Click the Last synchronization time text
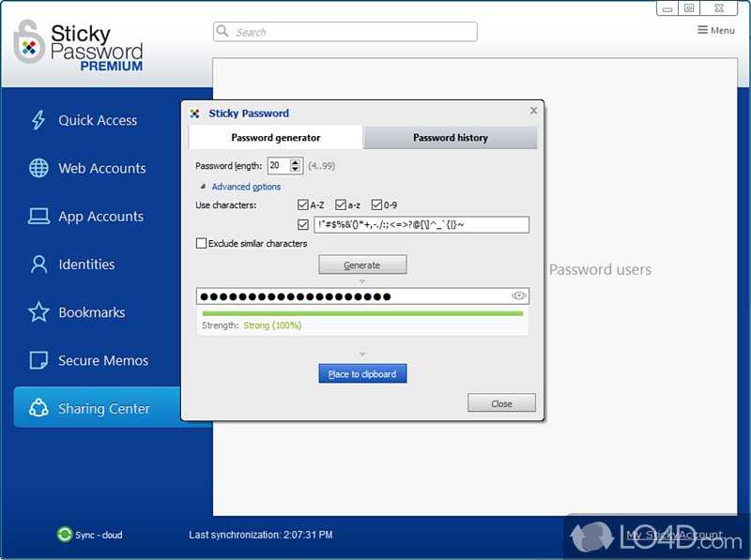The height and width of the screenshot is (560, 751). tap(261, 535)
